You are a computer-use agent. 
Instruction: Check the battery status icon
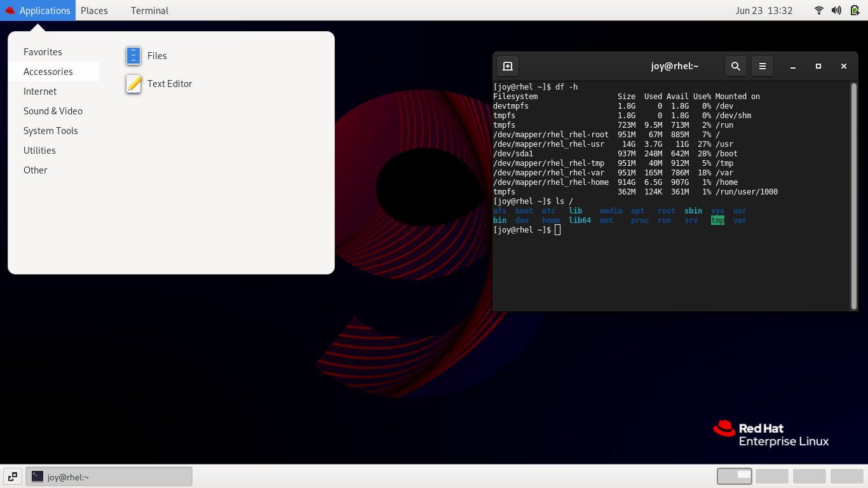point(853,10)
